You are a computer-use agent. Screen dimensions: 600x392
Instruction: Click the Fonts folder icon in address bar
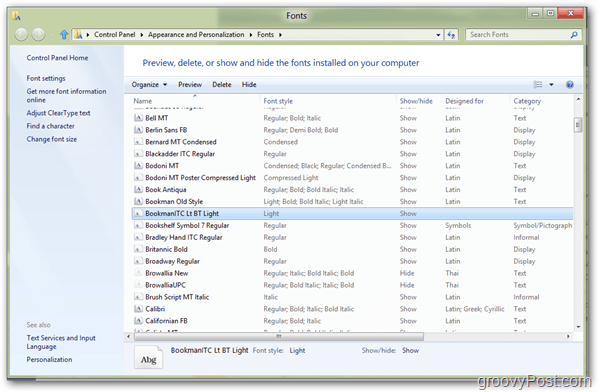[x=78, y=35]
